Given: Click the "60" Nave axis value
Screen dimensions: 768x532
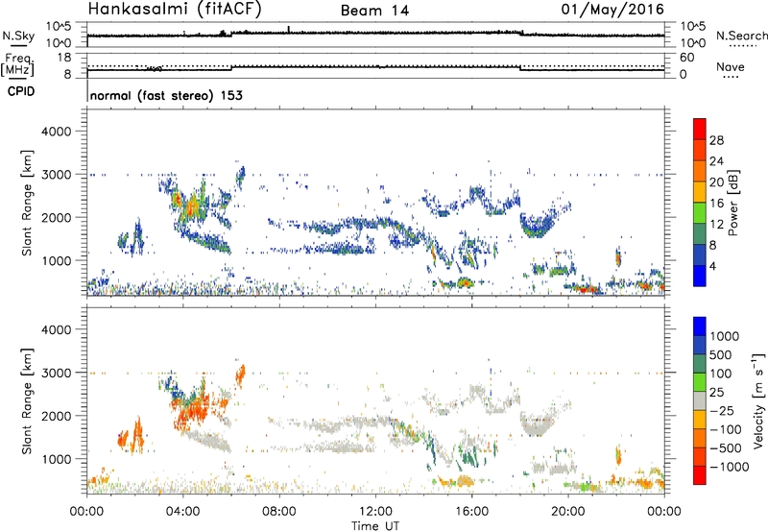Looking at the screenshot, I should [x=686, y=58].
